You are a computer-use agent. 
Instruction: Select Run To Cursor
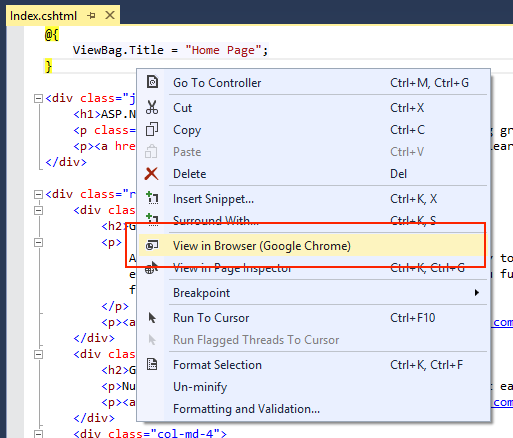[313, 318]
